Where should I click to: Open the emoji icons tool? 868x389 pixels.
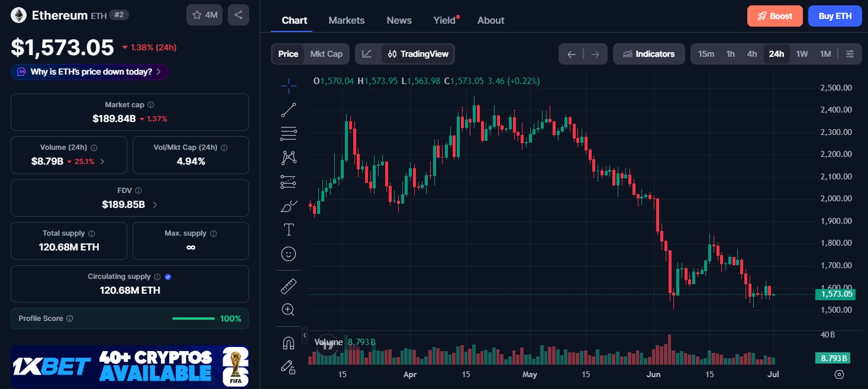(288, 254)
